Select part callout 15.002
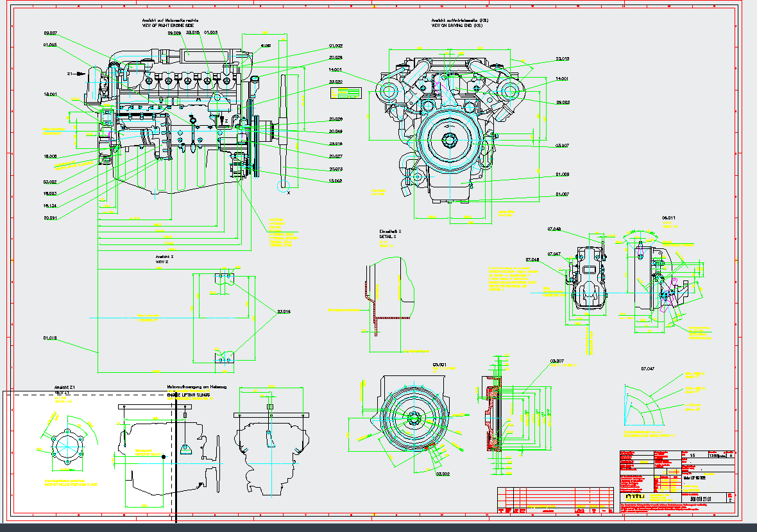Image resolution: width=757 pixels, height=532 pixels. pyautogui.click(x=336, y=181)
